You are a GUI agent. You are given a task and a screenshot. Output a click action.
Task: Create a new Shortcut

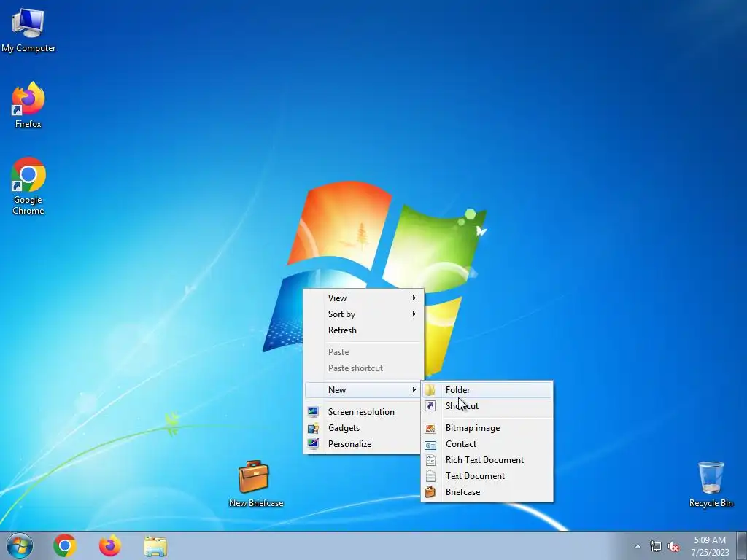[487, 406]
